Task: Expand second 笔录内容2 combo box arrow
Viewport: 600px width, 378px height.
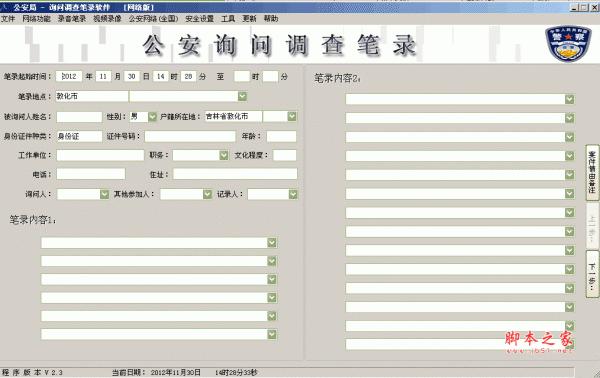Action: (x=569, y=118)
